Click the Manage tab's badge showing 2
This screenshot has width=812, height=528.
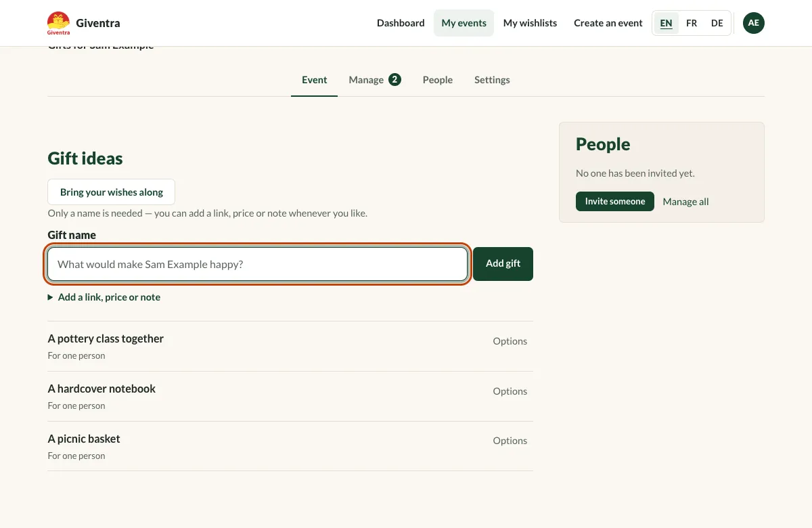[x=394, y=80]
